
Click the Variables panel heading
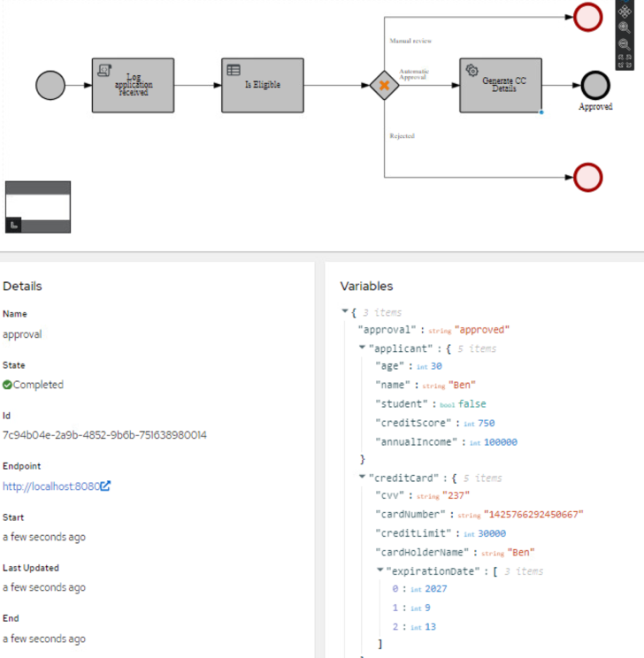click(366, 287)
